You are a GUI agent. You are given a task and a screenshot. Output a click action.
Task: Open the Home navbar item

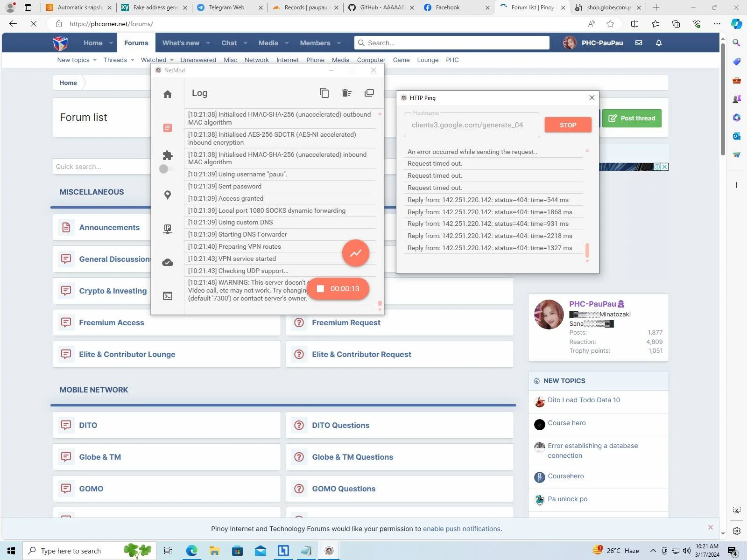point(93,43)
